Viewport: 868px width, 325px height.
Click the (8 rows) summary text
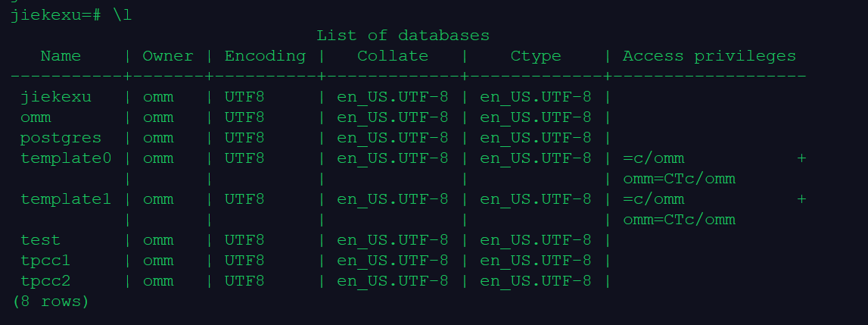pyautogui.click(x=51, y=302)
